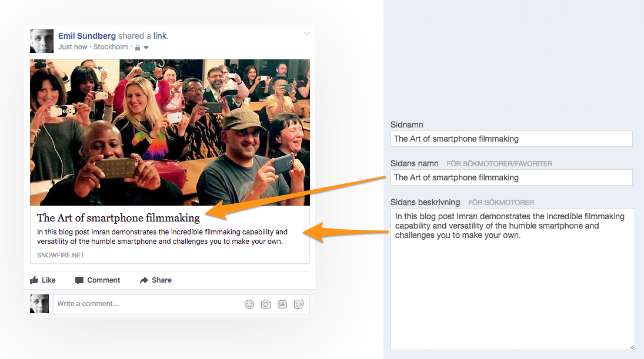Click the Comment speech bubble icon
The image size is (644, 359).
click(x=79, y=280)
